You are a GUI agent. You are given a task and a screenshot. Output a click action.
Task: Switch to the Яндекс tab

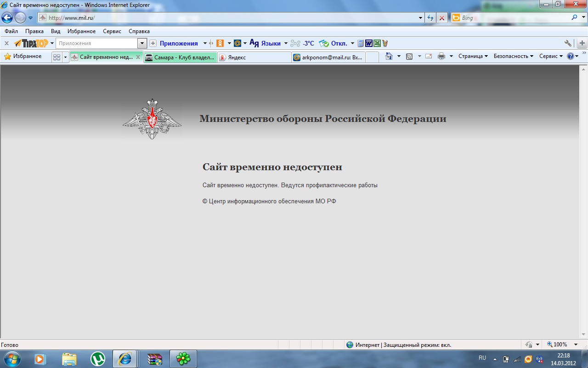coord(254,57)
